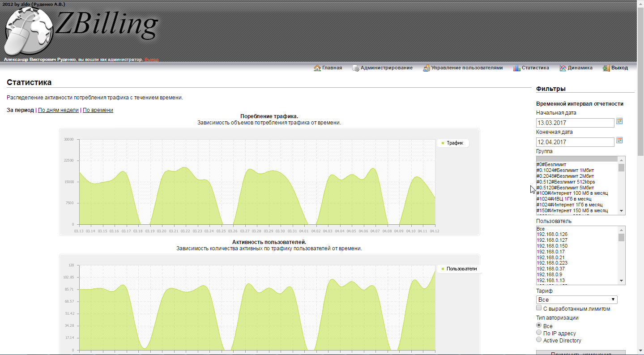Screen dimensions: 644x355
Task: Select the По IP адресу radio button
Action: click(x=539, y=333)
